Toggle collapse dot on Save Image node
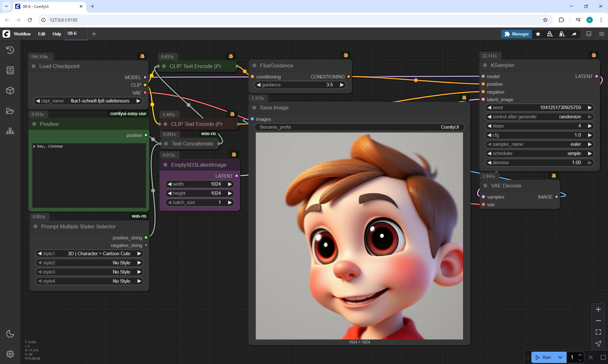 pyautogui.click(x=254, y=108)
